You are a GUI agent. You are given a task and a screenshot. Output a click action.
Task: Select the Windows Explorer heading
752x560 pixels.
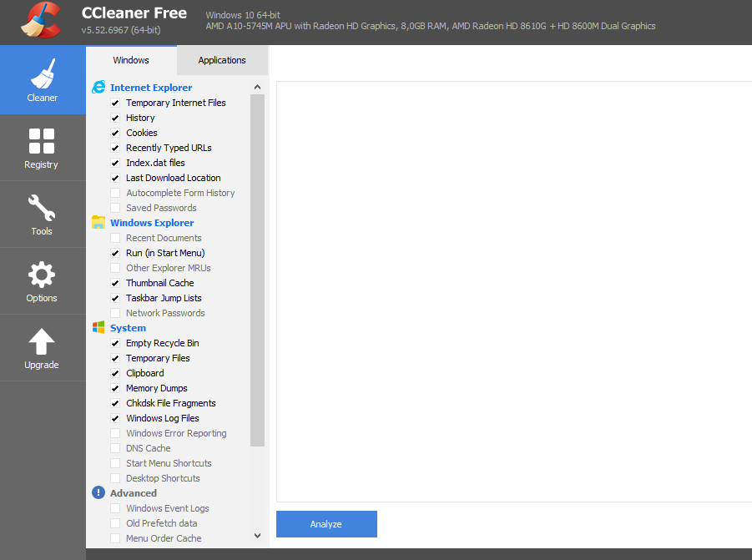point(152,223)
